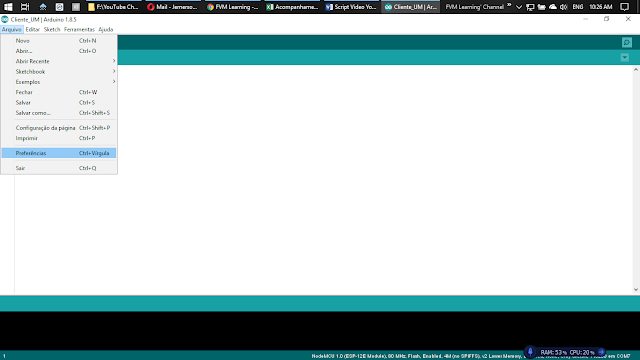Choose Abrir... menu entry

click(x=59, y=51)
